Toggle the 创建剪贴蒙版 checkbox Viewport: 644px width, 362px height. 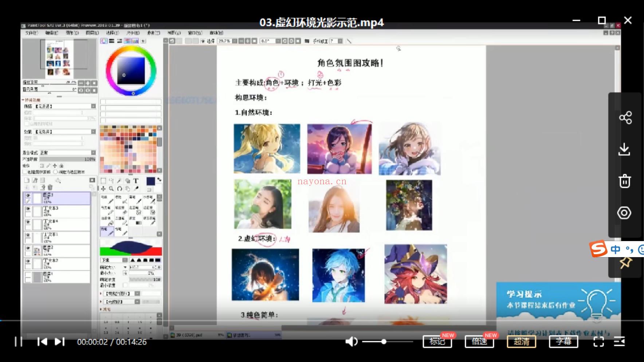(x=25, y=172)
